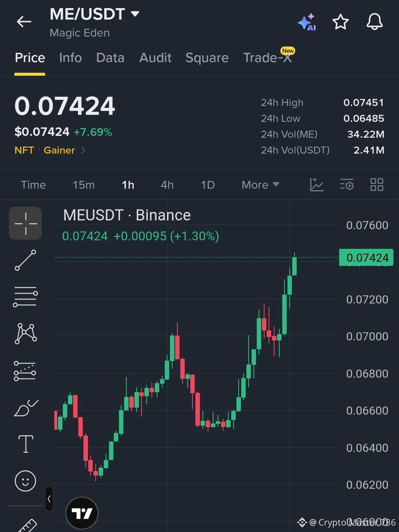Select the 1D interval
Viewport: 399px width, 532px height.
pyautogui.click(x=208, y=185)
